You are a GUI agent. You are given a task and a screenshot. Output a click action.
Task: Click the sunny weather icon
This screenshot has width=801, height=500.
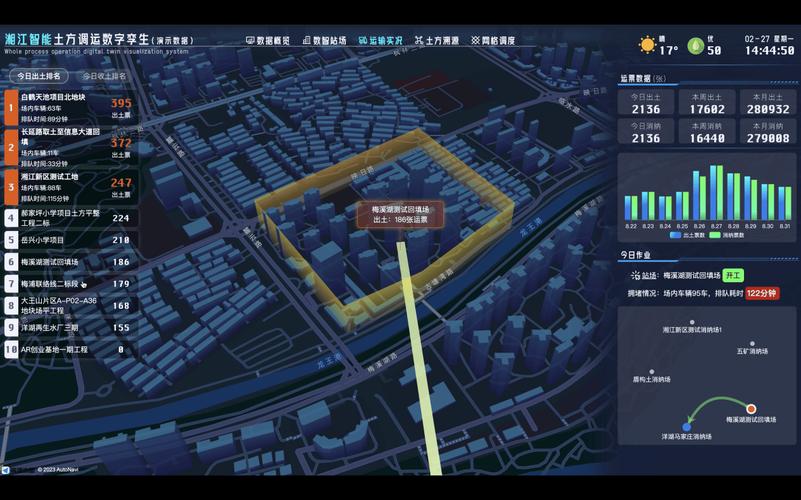coord(647,45)
